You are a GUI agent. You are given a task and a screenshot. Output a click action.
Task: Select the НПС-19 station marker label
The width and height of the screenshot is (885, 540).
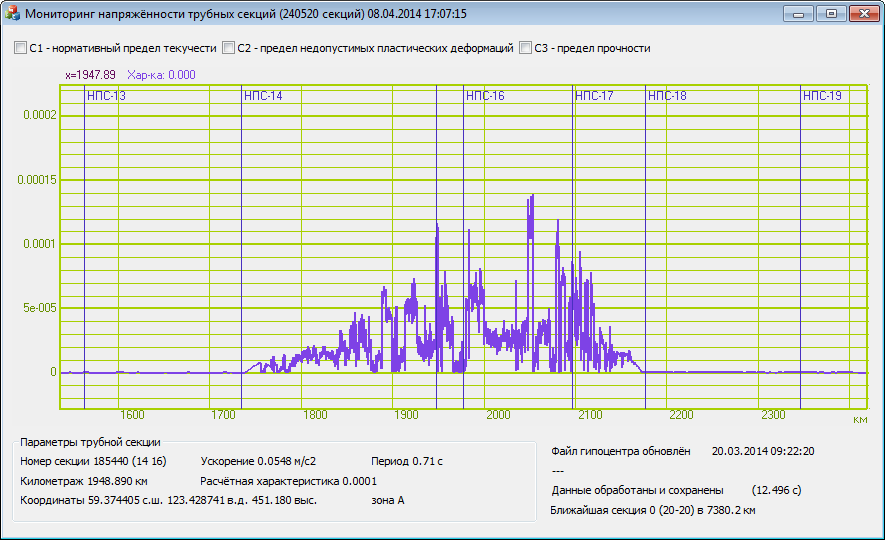(822, 96)
